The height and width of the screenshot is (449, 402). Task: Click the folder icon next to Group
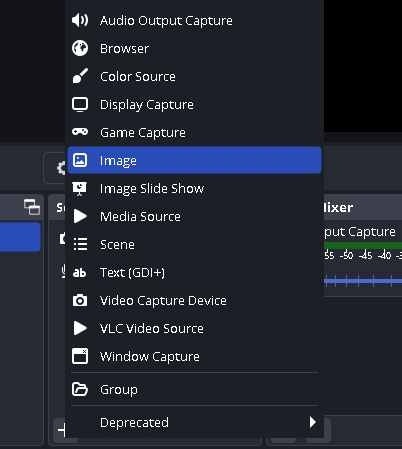point(80,389)
